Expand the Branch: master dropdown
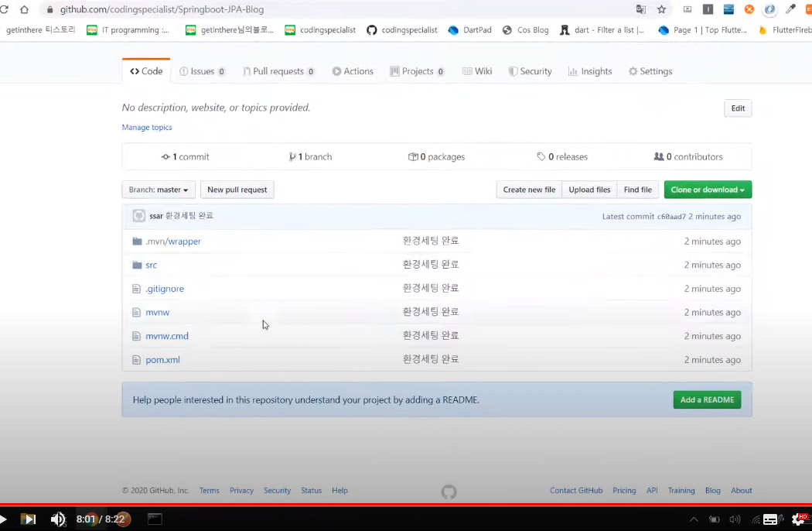 159,190
